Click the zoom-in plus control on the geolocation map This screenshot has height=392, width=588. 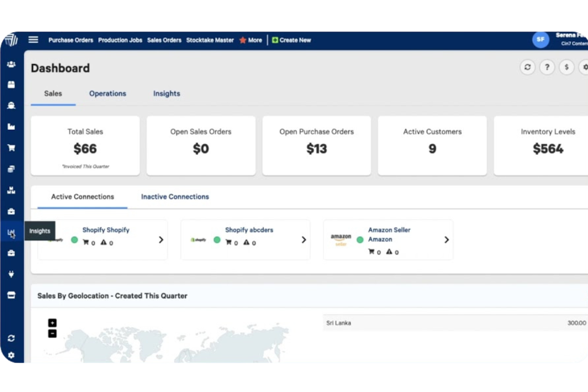(52, 323)
